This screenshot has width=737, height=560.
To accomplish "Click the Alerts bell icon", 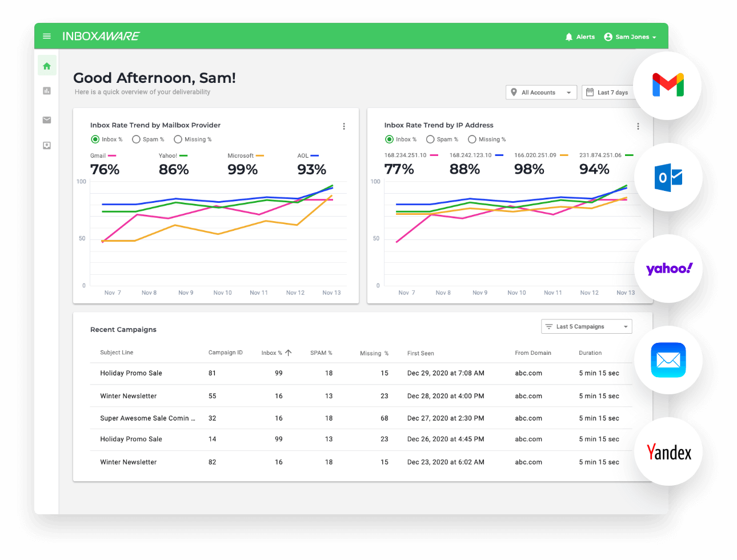I will [569, 37].
